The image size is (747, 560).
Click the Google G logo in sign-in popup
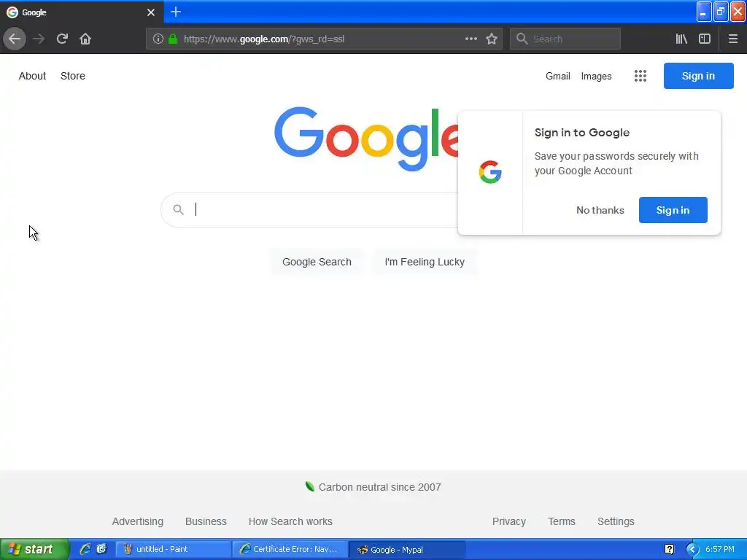(490, 172)
